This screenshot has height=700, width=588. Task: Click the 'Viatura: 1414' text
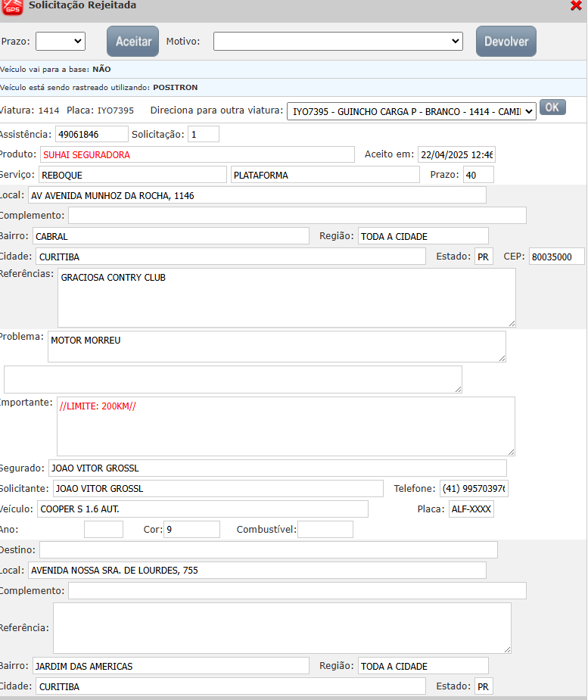pyautogui.click(x=30, y=110)
